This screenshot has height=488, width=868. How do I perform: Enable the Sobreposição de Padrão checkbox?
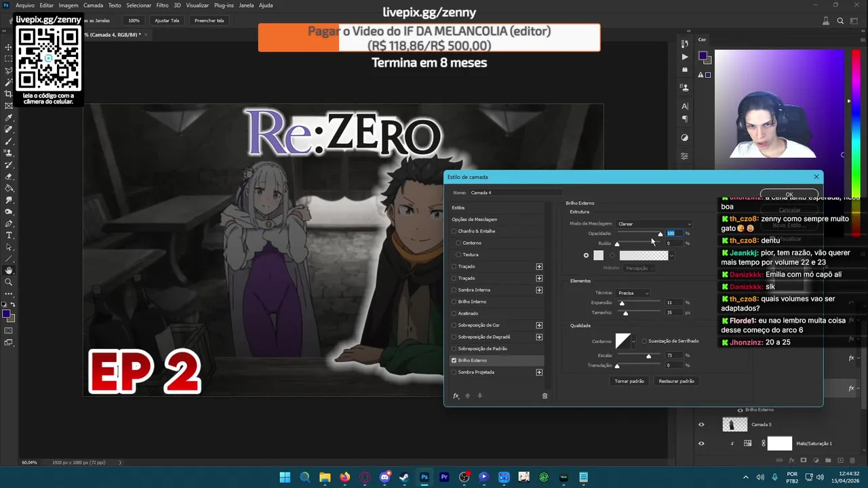454,348
